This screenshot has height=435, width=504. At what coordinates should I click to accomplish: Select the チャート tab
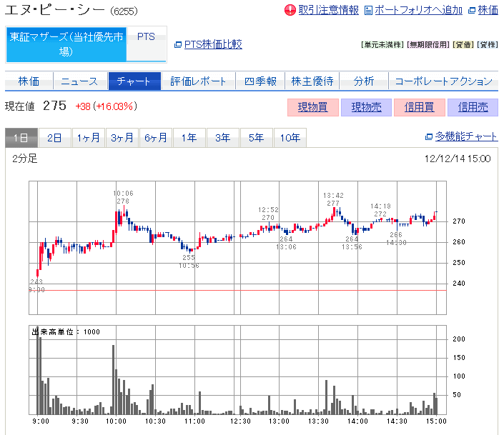pyautogui.click(x=134, y=81)
